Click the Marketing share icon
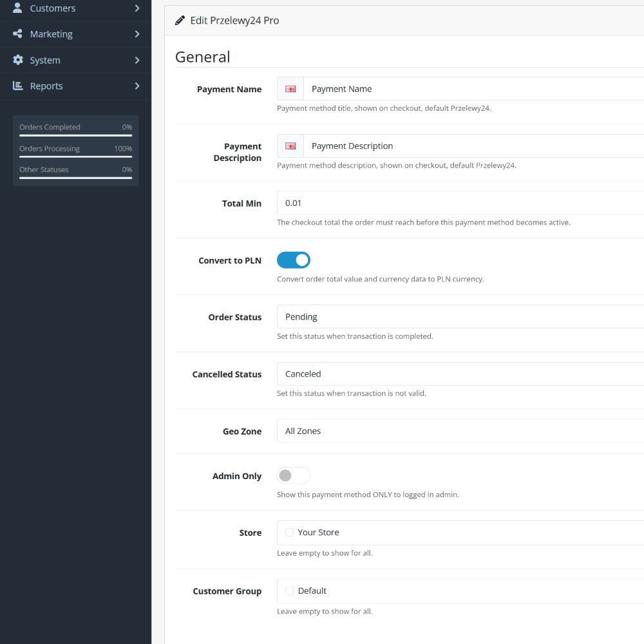 click(x=17, y=33)
